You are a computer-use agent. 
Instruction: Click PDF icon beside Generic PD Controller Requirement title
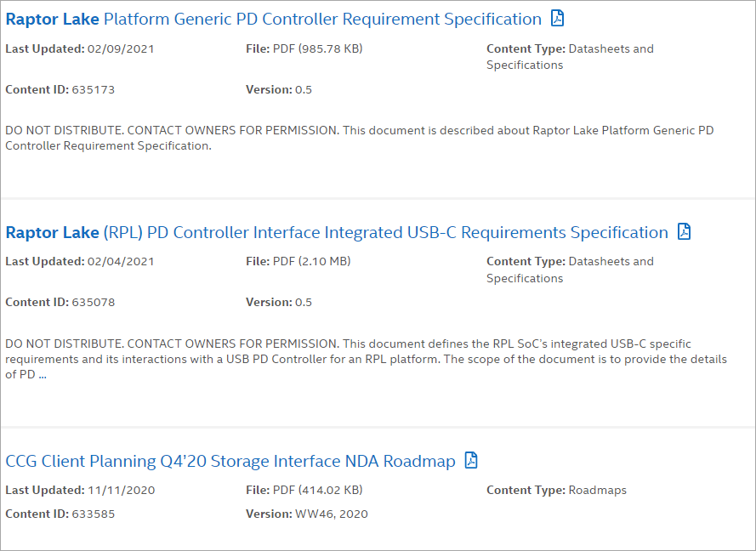coord(557,19)
